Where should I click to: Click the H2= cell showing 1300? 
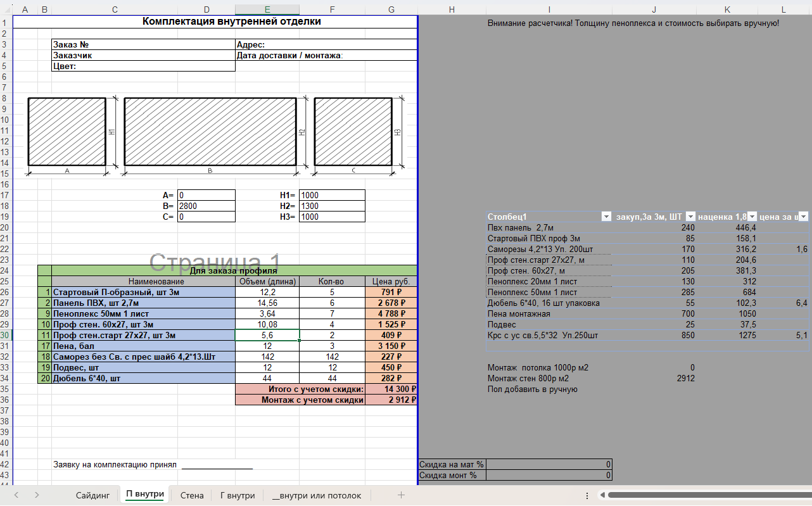333,206
